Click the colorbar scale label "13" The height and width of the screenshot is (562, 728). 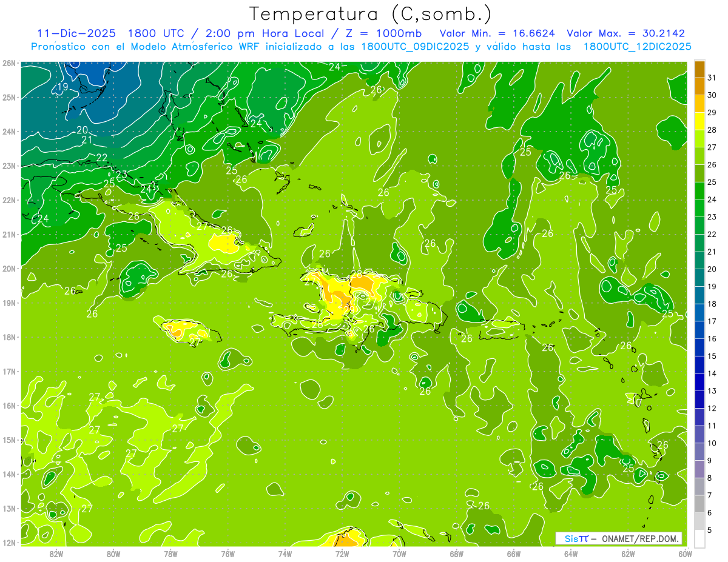712,391
